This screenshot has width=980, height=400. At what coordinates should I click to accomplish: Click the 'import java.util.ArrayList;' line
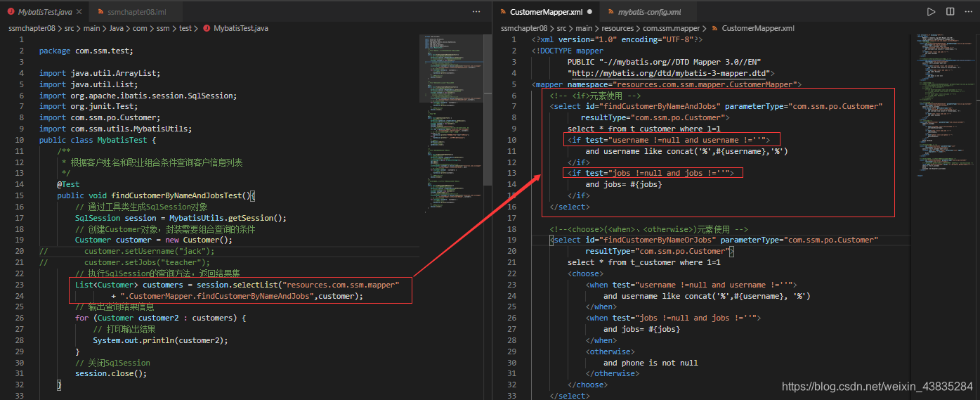100,73
